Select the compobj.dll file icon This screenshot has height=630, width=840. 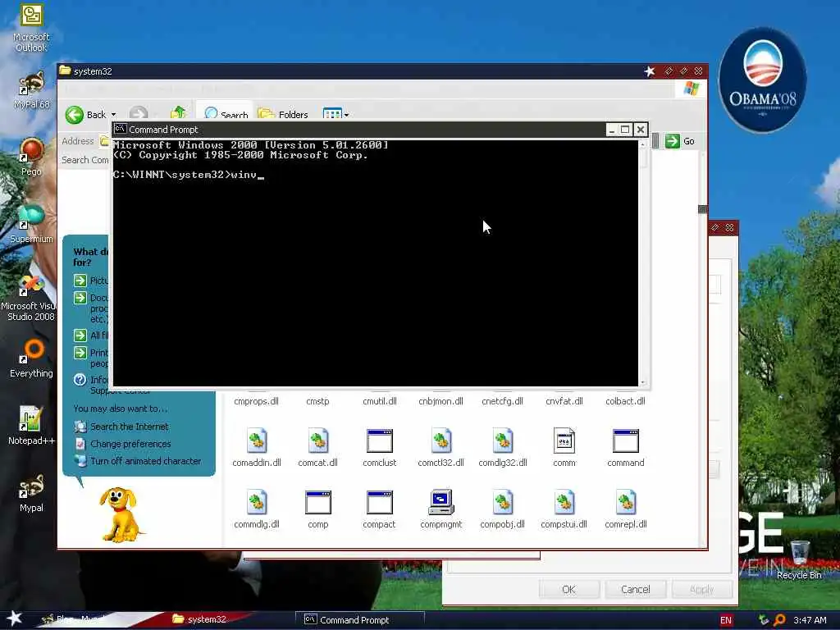[x=503, y=503]
